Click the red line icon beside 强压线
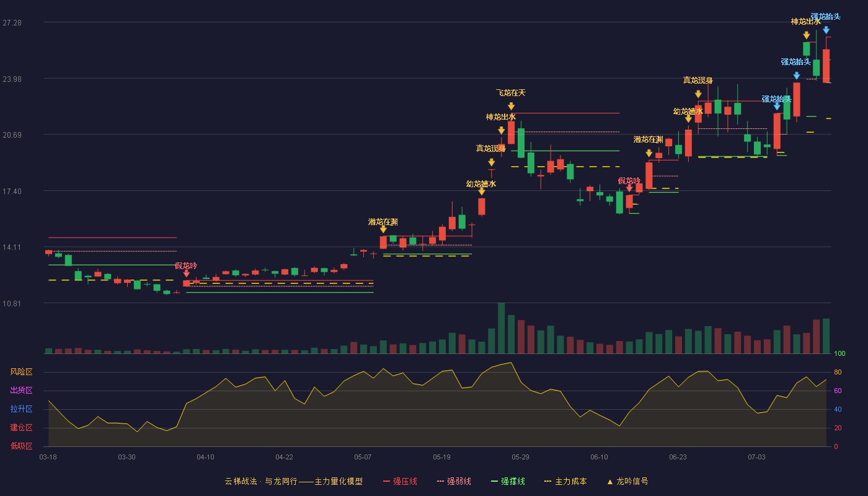868x496 pixels. pos(386,481)
